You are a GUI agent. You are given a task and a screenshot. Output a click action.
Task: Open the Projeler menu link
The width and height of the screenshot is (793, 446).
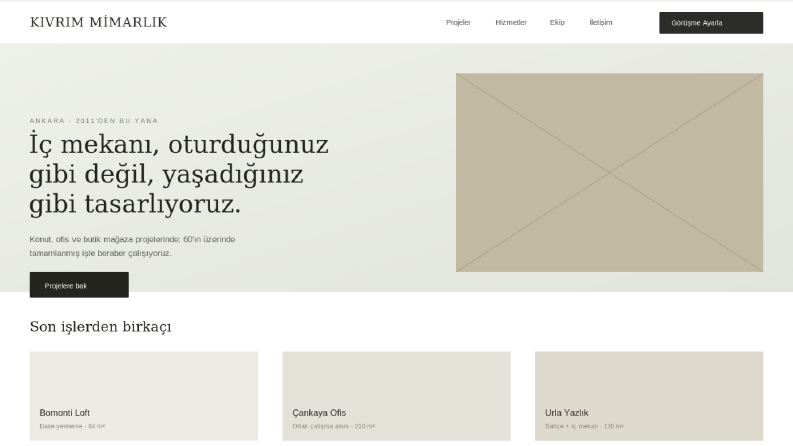(x=458, y=22)
